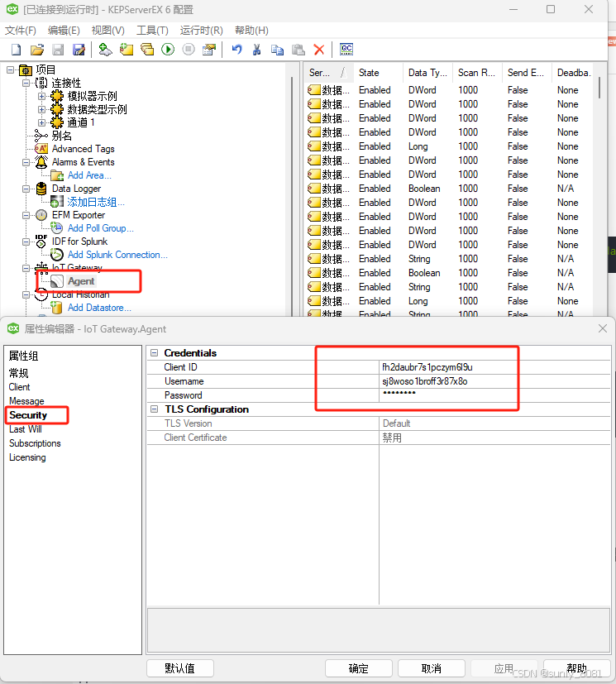This screenshot has height=684, width=616.
Task: Collapse the Data Logger node
Action: pyautogui.click(x=26, y=189)
